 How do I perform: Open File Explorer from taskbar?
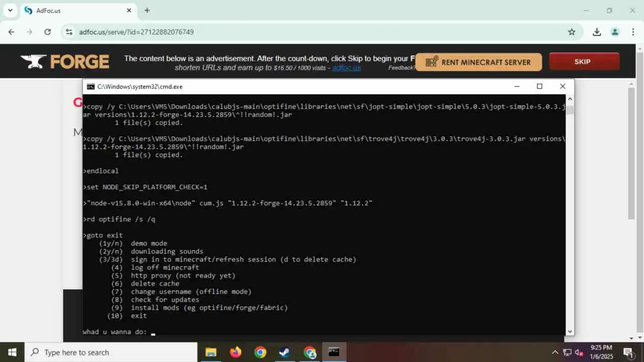coord(211,352)
